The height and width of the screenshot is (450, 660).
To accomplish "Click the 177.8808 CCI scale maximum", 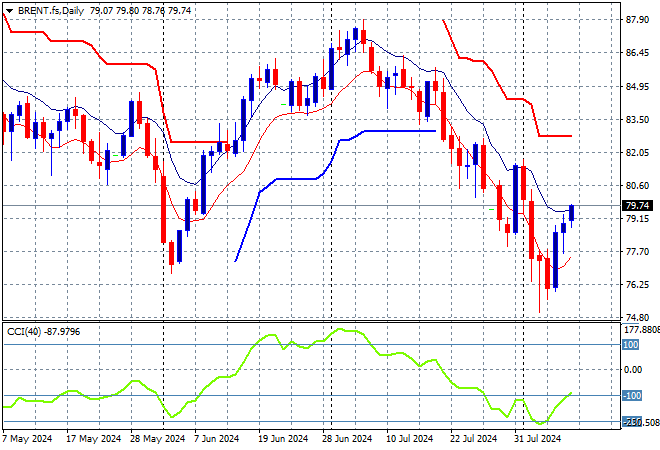I will click(641, 330).
